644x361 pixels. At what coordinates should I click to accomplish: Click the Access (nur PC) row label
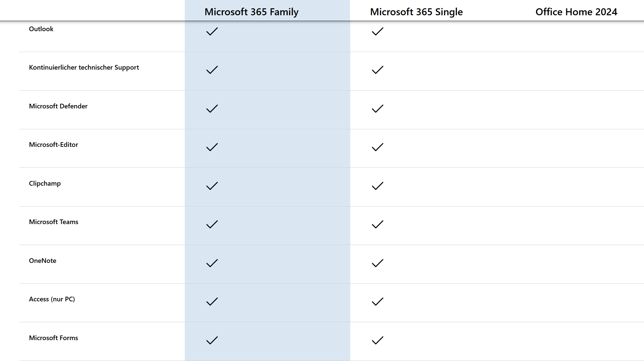click(x=52, y=299)
